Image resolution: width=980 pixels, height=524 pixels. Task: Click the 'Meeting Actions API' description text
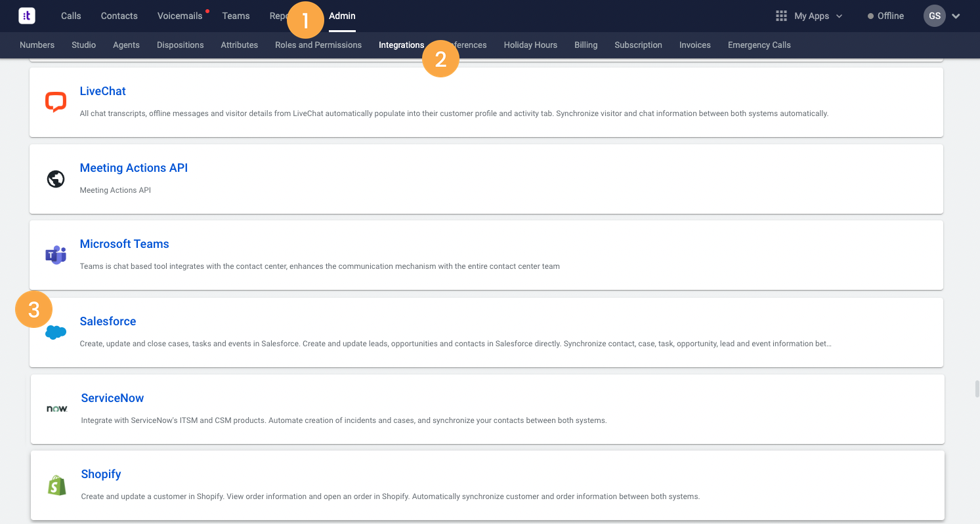[116, 190]
